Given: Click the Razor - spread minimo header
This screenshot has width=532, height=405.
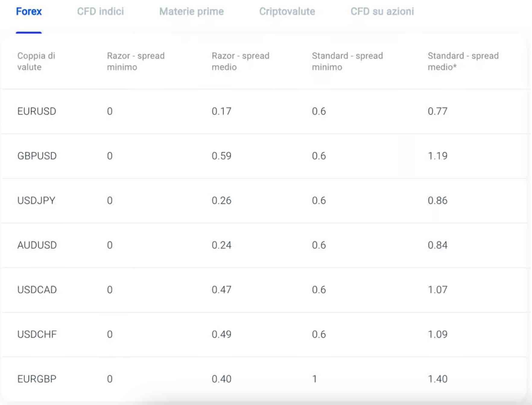Looking at the screenshot, I should pyautogui.click(x=136, y=61).
